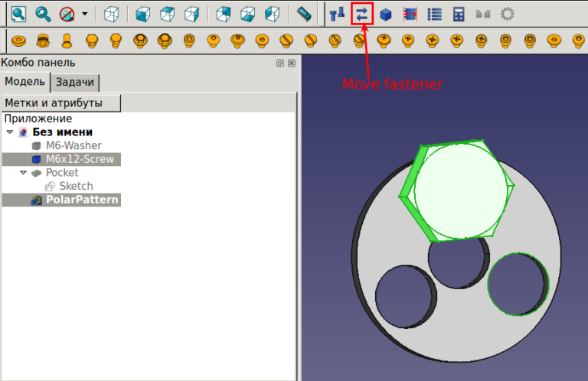Click the upright flat-head rivet-shaped screw icon
Image resolution: width=588 pixels, height=381 pixels.
pos(67,41)
